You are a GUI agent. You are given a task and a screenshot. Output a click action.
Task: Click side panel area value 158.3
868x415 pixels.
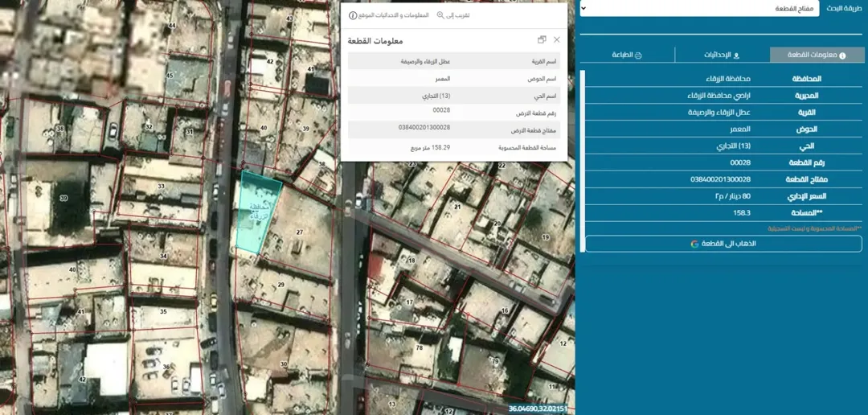[742, 213]
